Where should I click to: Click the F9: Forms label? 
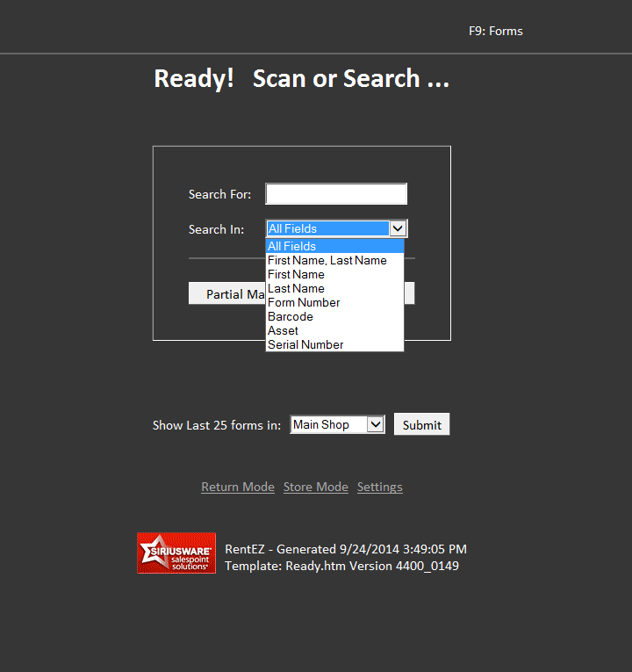[x=496, y=32]
